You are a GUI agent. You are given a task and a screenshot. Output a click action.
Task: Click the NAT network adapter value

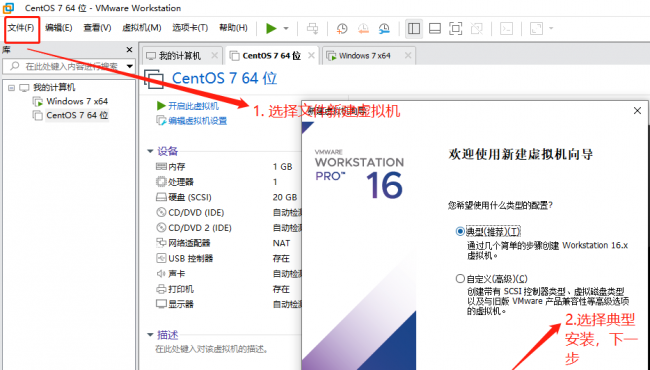pyautogui.click(x=281, y=243)
